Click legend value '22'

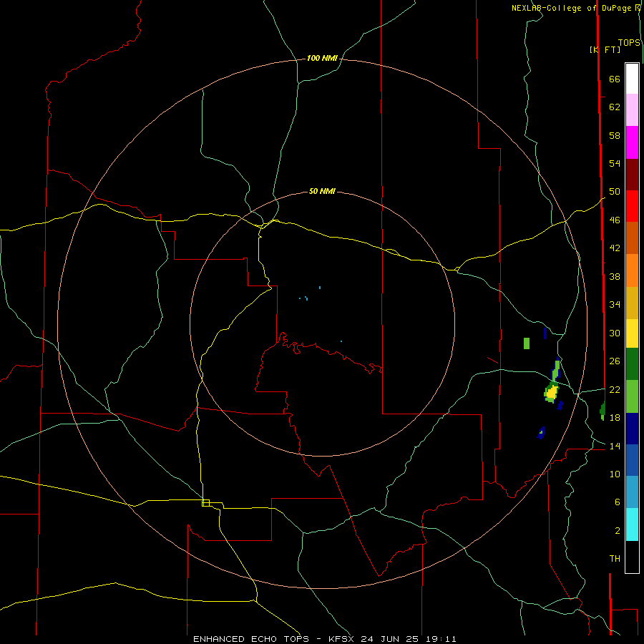615,389
